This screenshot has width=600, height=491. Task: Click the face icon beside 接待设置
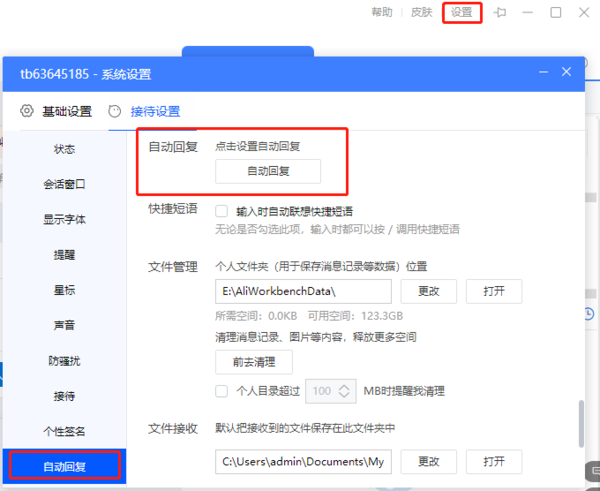114,111
